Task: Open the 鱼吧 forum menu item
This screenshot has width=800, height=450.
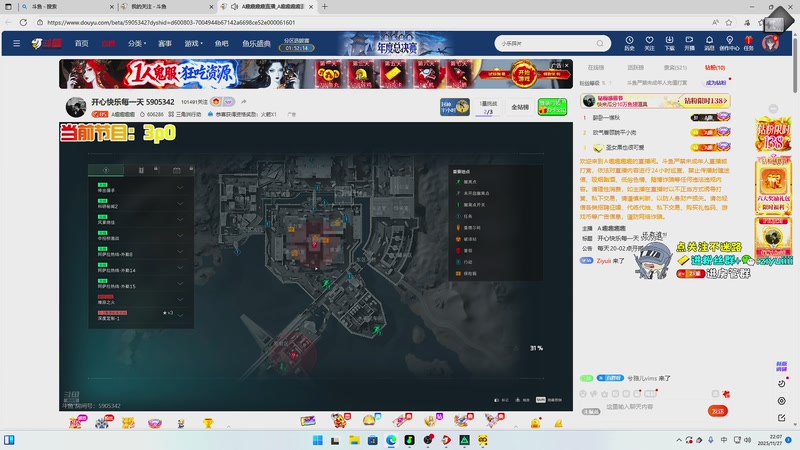Action: point(221,43)
